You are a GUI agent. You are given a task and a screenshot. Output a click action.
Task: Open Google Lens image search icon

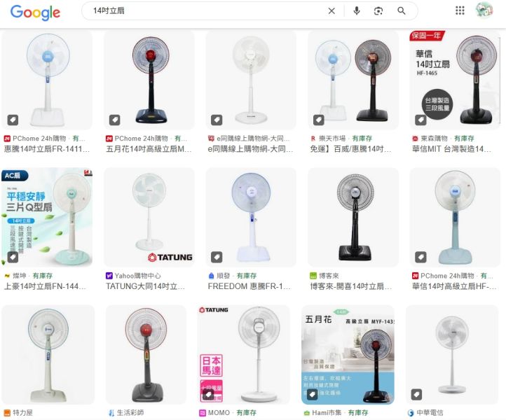click(x=378, y=11)
